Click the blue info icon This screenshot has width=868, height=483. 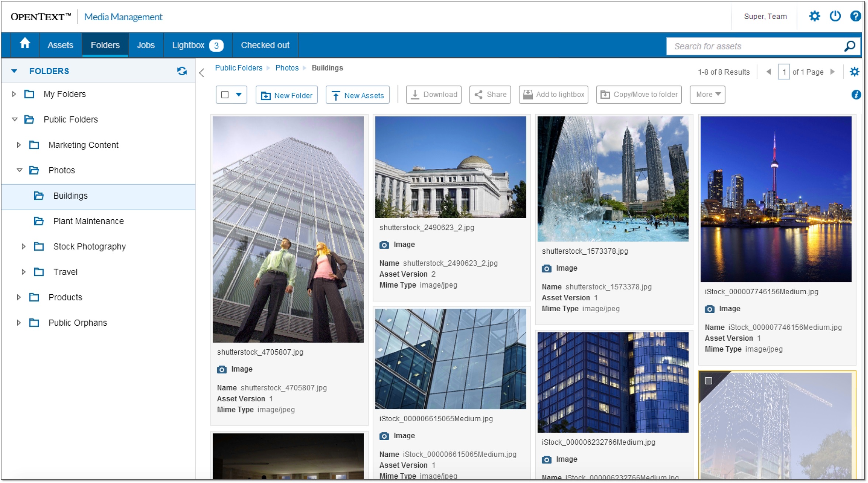pos(856,95)
